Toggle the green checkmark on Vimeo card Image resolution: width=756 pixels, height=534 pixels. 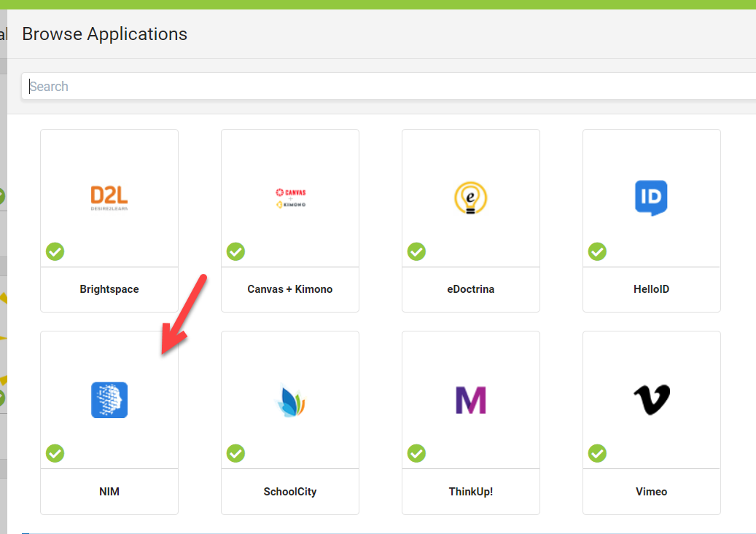(x=597, y=453)
